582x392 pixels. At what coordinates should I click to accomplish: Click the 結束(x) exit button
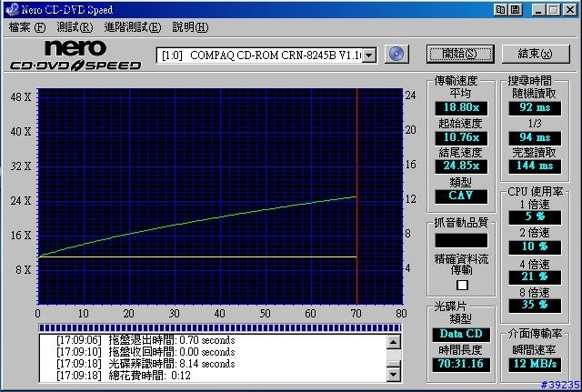[536, 55]
